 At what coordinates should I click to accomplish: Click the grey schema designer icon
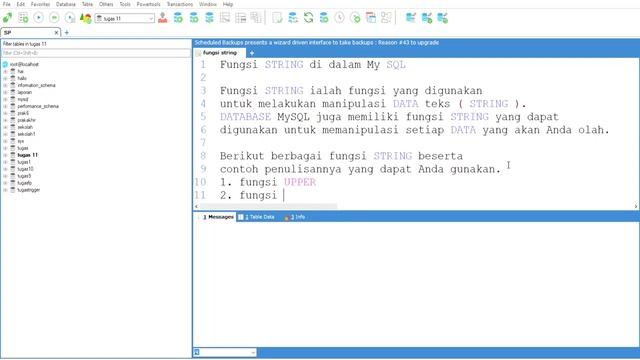[x=386, y=18]
